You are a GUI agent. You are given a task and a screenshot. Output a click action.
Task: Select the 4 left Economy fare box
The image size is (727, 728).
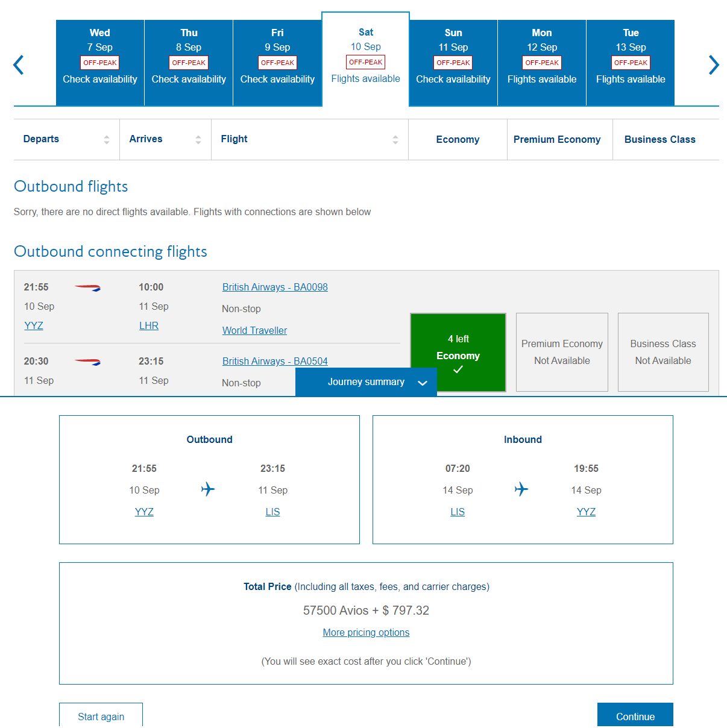coord(458,353)
